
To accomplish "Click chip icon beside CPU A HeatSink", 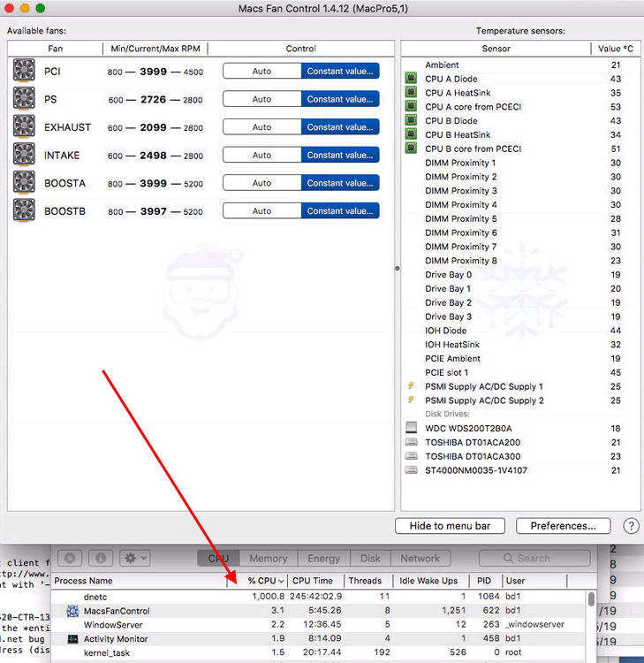I will click(411, 92).
